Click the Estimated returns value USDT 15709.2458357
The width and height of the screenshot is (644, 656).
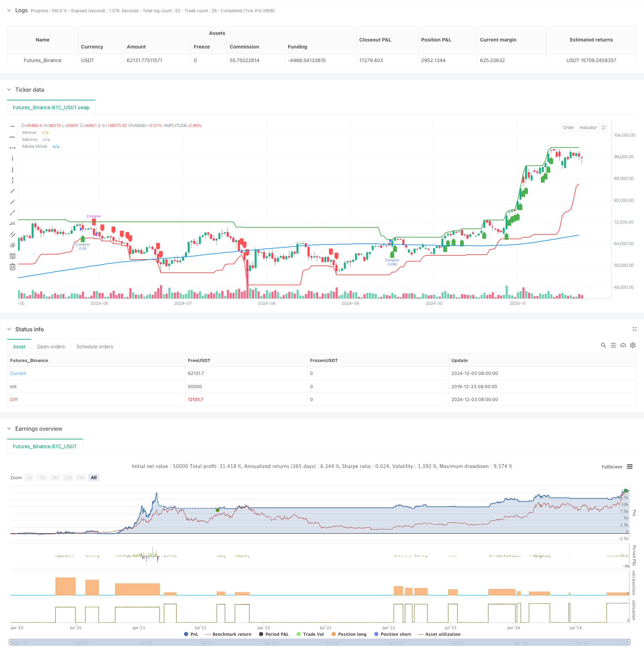(591, 60)
